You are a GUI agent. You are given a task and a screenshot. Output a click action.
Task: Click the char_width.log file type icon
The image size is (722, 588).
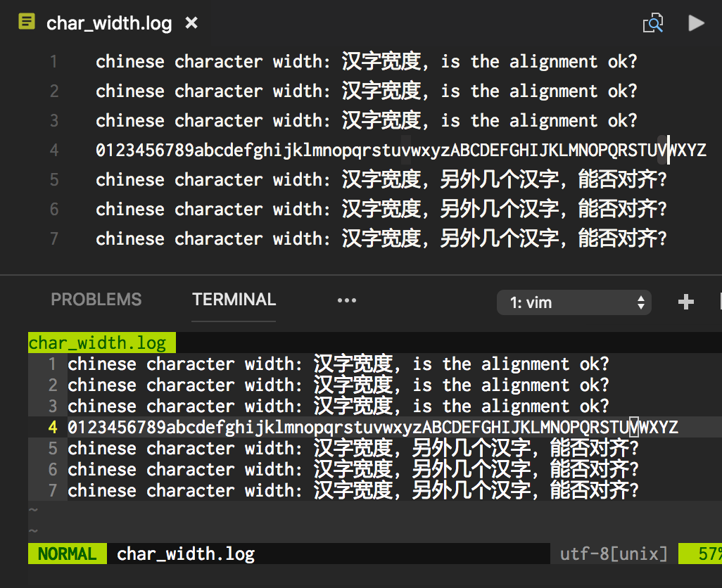click(26, 22)
